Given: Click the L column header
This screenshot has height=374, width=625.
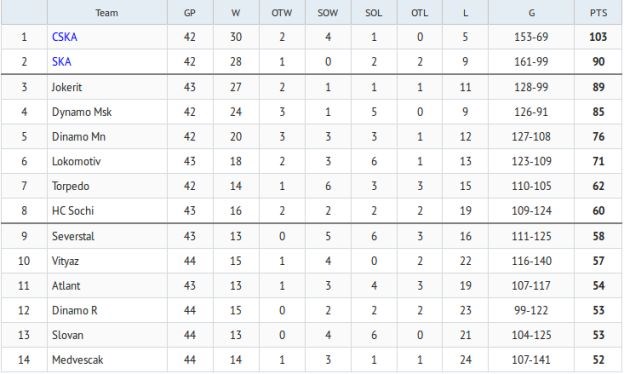Looking at the screenshot, I should (x=465, y=13).
